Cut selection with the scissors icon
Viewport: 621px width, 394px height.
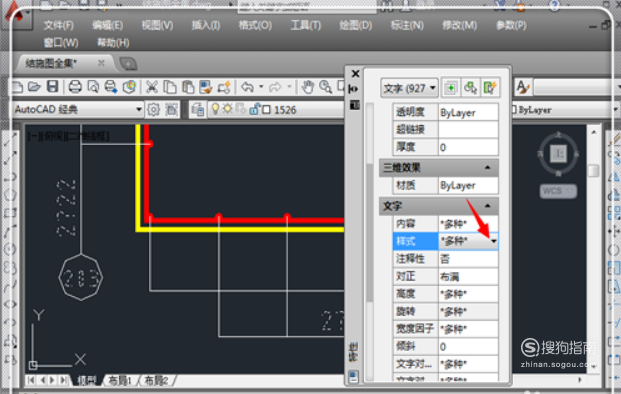(152, 86)
